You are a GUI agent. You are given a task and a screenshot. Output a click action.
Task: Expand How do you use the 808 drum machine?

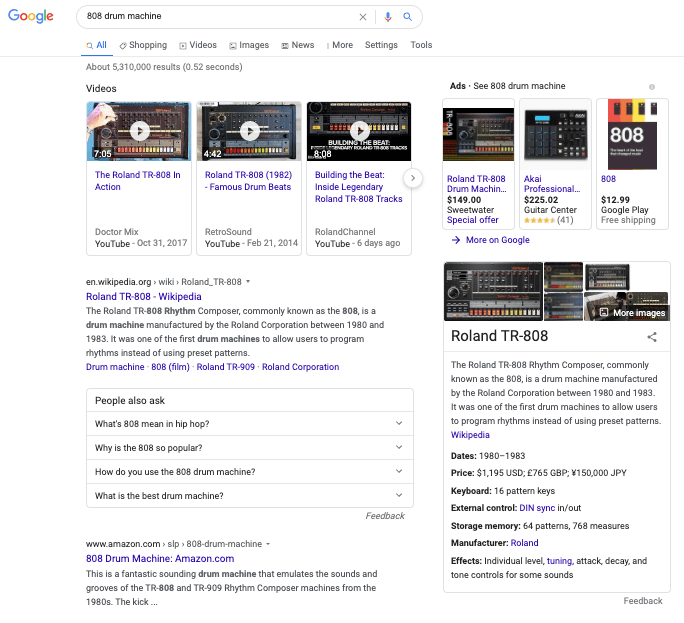pos(250,472)
